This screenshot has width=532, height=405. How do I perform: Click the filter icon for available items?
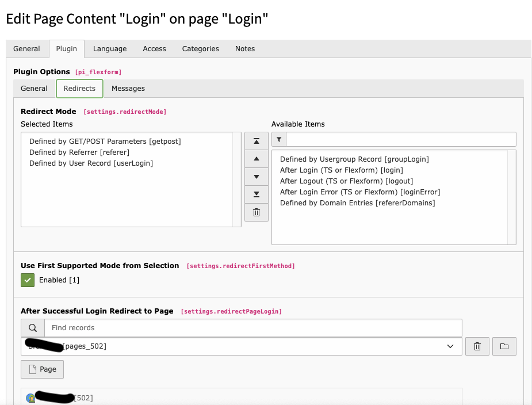click(279, 139)
